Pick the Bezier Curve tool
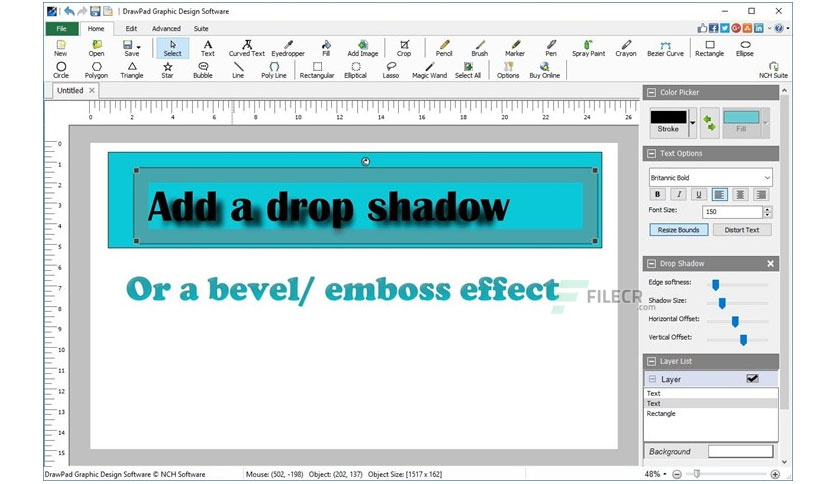 point(665,48)
